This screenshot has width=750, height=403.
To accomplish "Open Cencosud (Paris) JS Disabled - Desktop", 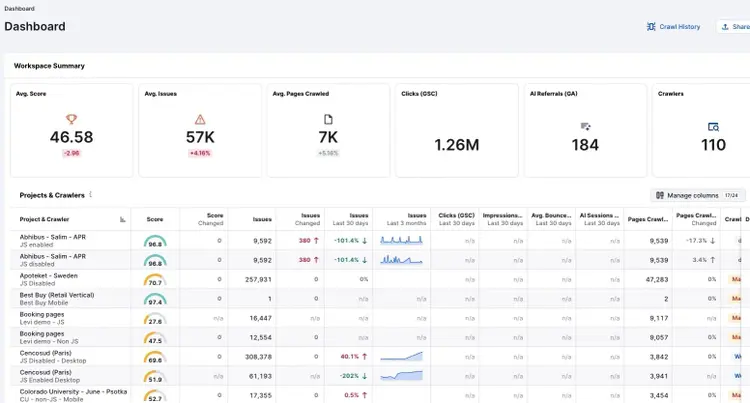I will click(x=53, y=357).
